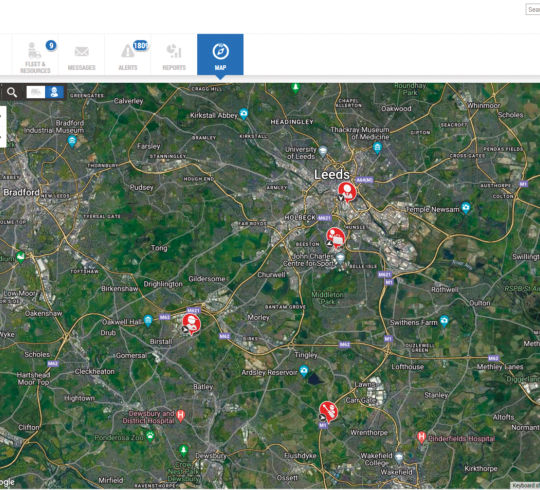
Task: Click the Wrenthorpe label
Action: tap(369, 433)
